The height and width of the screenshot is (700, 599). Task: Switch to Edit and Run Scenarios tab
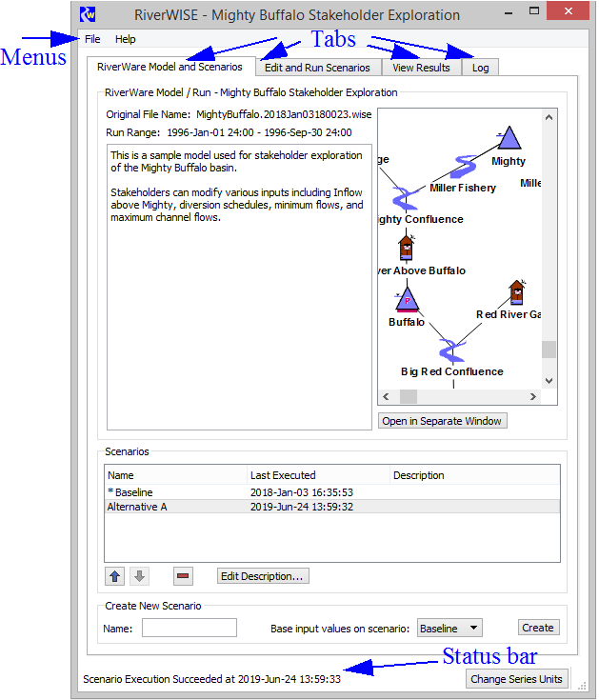click(x=317, y=68)
